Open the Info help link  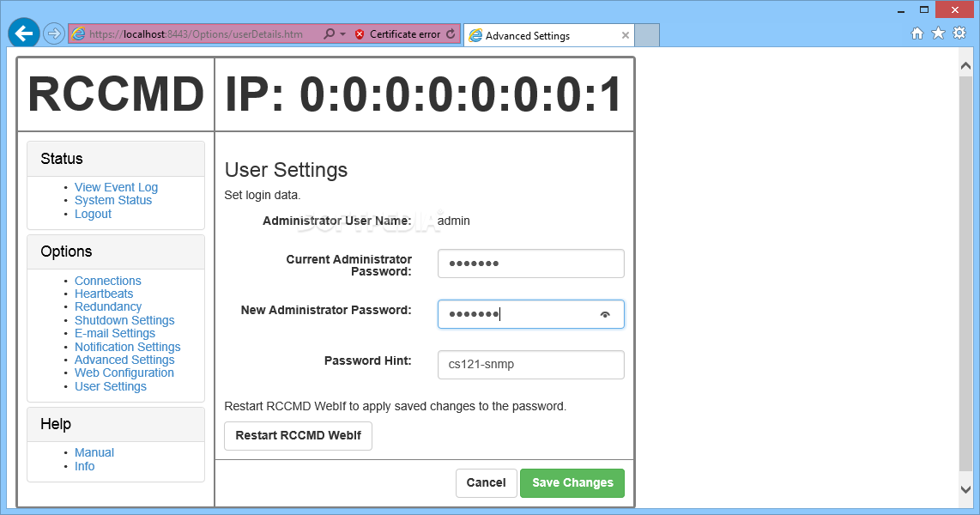[84, 466]
